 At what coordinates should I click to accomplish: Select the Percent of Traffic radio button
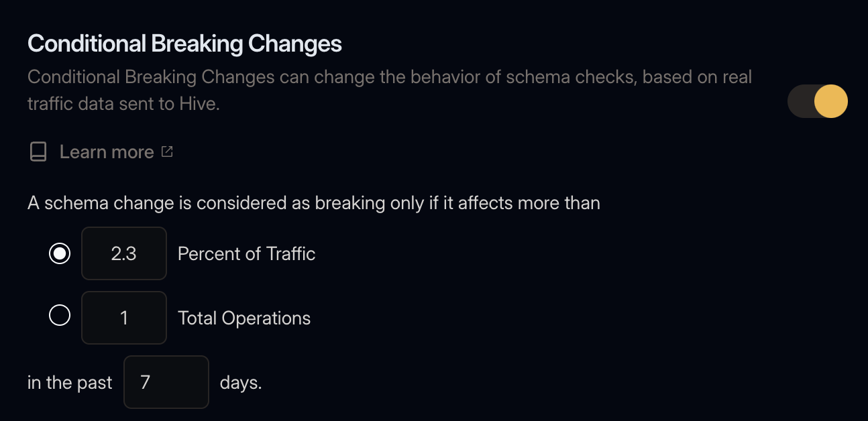point(59,253)
